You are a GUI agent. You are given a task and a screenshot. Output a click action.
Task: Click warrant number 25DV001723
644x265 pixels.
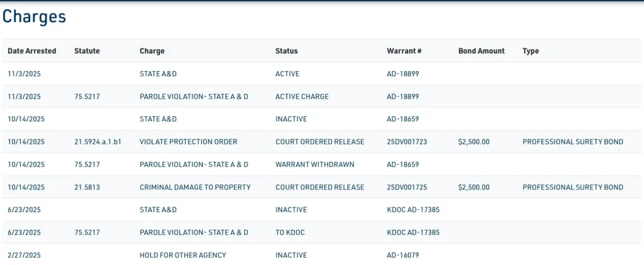coord(406,142)
